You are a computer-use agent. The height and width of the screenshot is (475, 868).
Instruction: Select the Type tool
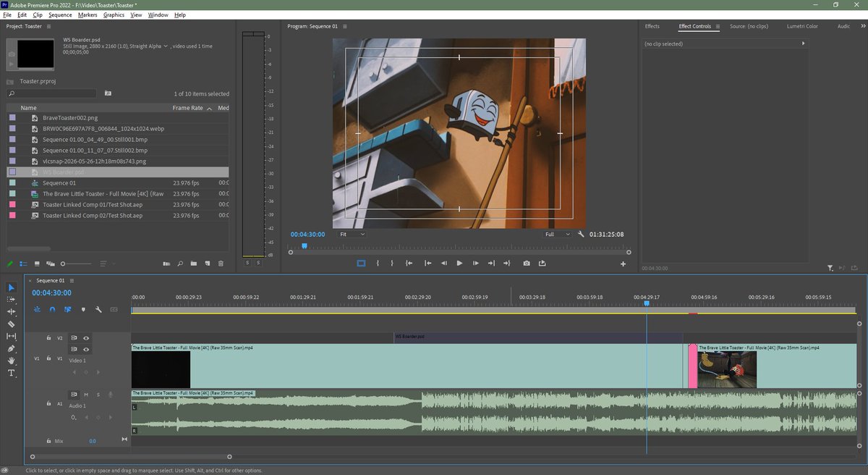click(12, 373)
